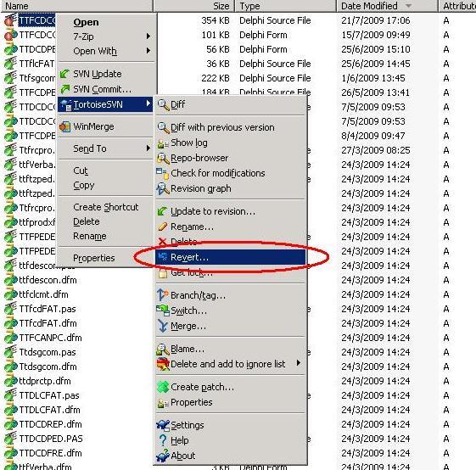
Task: Click the Diff magnifier icon
Action: coord(163,105)
